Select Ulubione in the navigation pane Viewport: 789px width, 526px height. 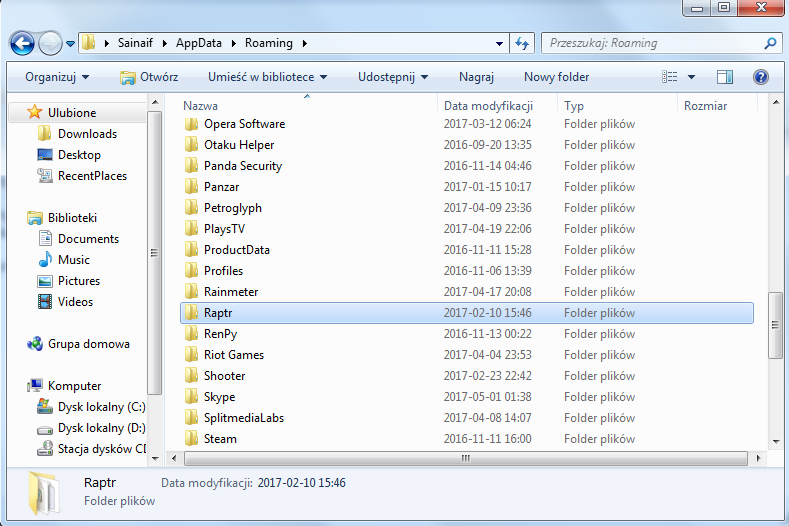(71, 113)
